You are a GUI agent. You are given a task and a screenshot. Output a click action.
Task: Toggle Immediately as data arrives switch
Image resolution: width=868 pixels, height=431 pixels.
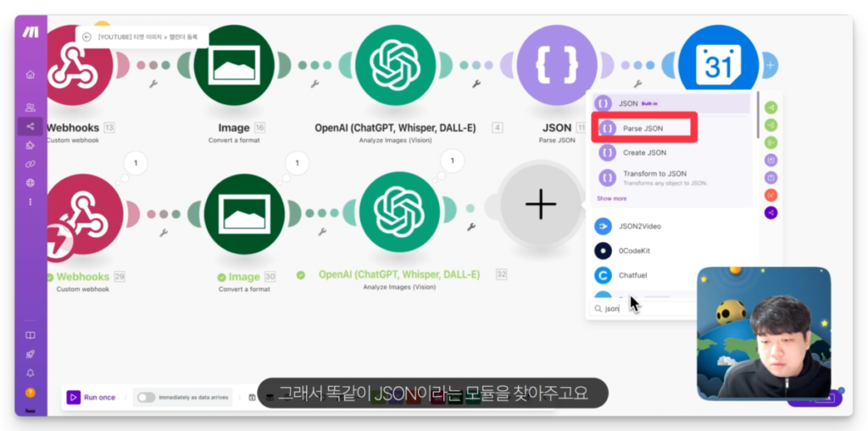coord(147,397)
